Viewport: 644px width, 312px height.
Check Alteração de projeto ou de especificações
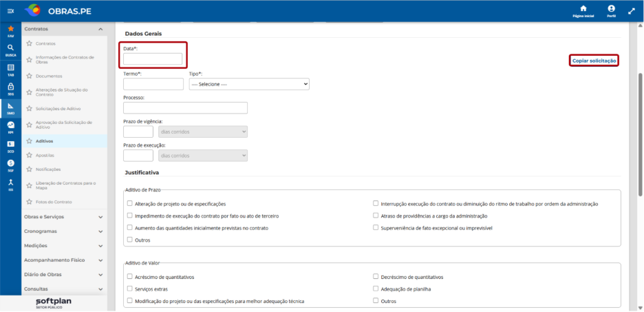[130, 203]
